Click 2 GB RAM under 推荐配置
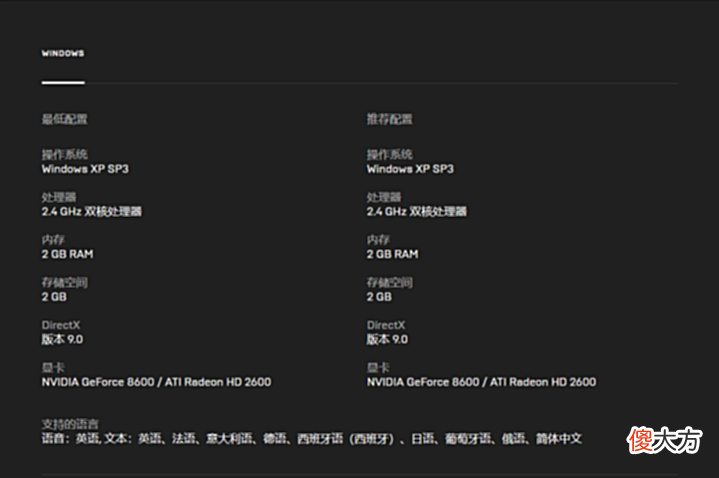Screen dimensions: 719x478 (x=392, y=254)
